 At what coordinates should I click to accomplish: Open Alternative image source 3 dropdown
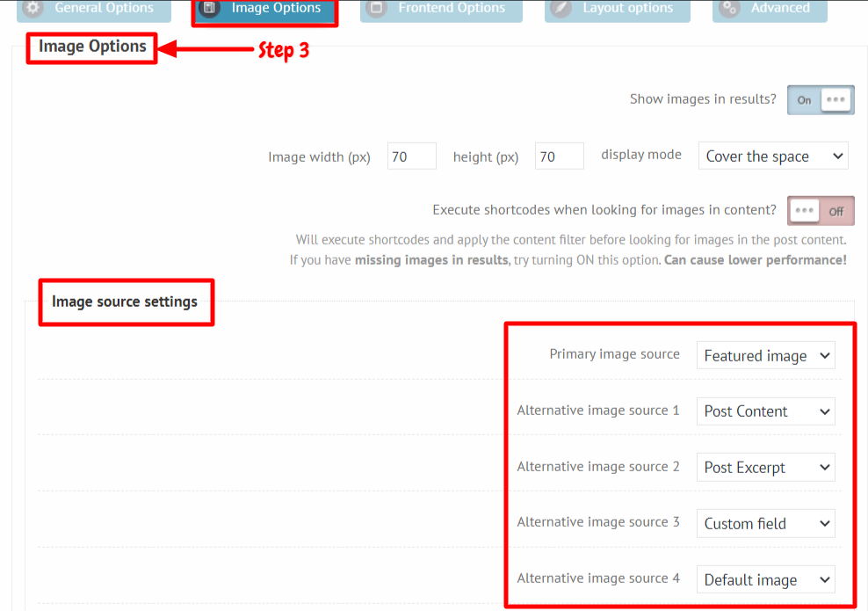coord(765,523)
